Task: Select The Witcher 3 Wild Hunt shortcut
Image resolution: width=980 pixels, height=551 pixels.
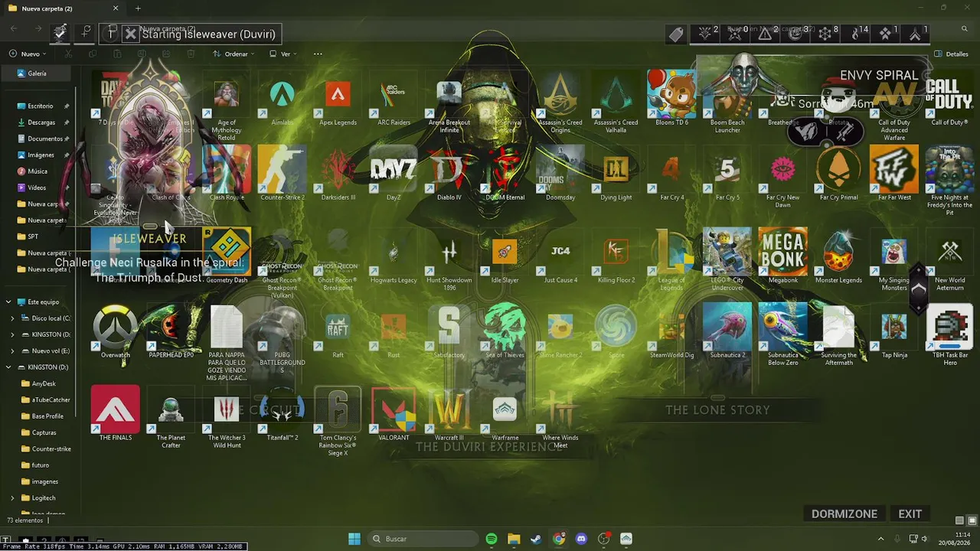Action: pos(227,418)
